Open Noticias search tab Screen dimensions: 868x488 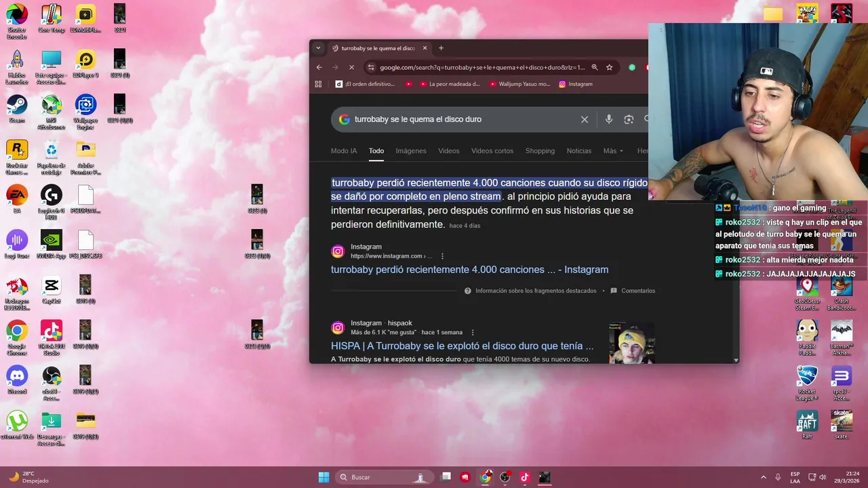pyautogui.click(x=579, y=151)
